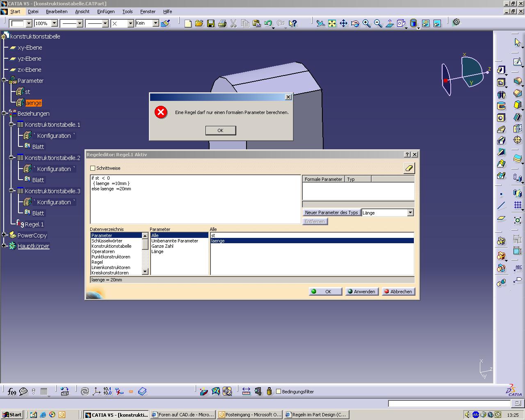This screenshot has width=525, height=420.
Task: Click the Abbrechen button
Action: click(398, 292)
